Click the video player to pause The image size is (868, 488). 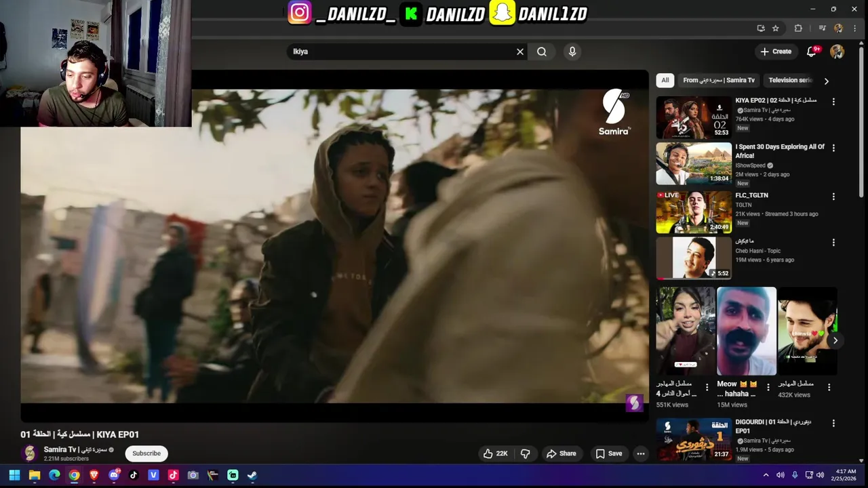tap(334, 246)
